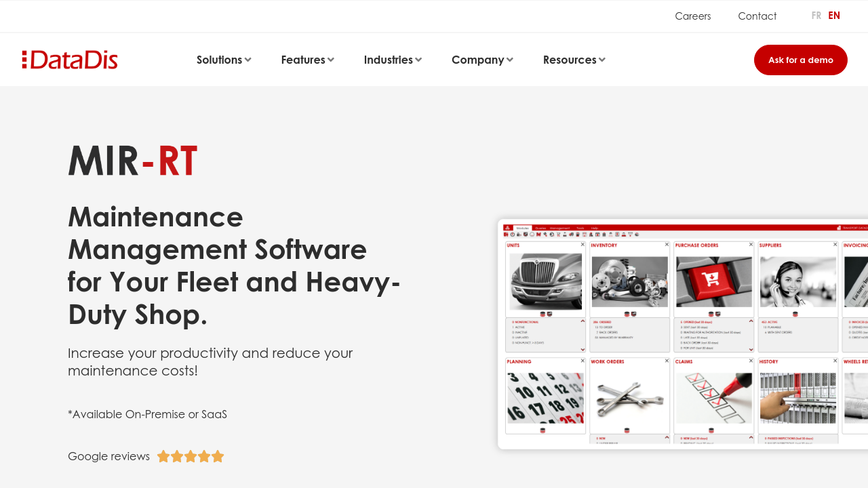Click the Units truck image tile
868x488 pixels.
(545, 281)
